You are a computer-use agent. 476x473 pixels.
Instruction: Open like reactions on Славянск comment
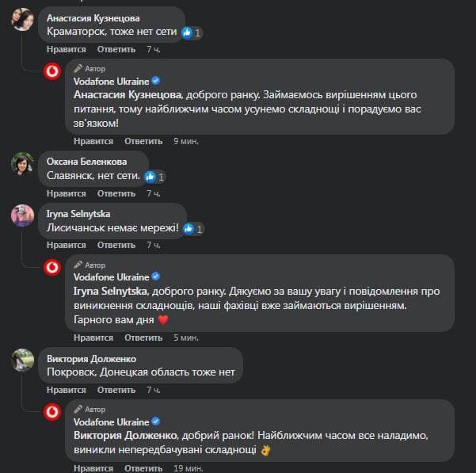pos(155,177)
